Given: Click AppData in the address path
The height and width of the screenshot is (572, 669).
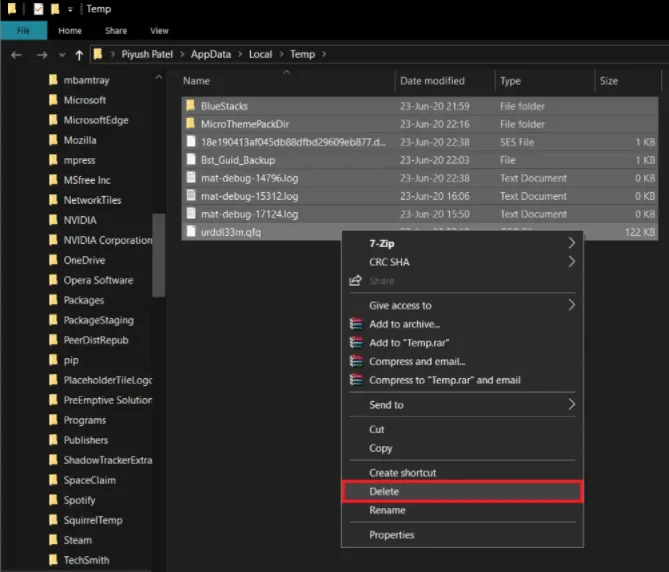Looking at the screenshot, I should (211, 54).
